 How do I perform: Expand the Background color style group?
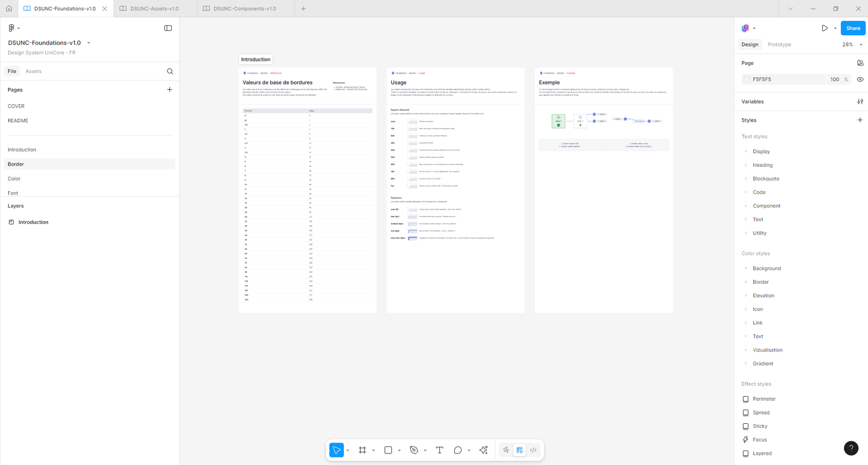(746, 269)
